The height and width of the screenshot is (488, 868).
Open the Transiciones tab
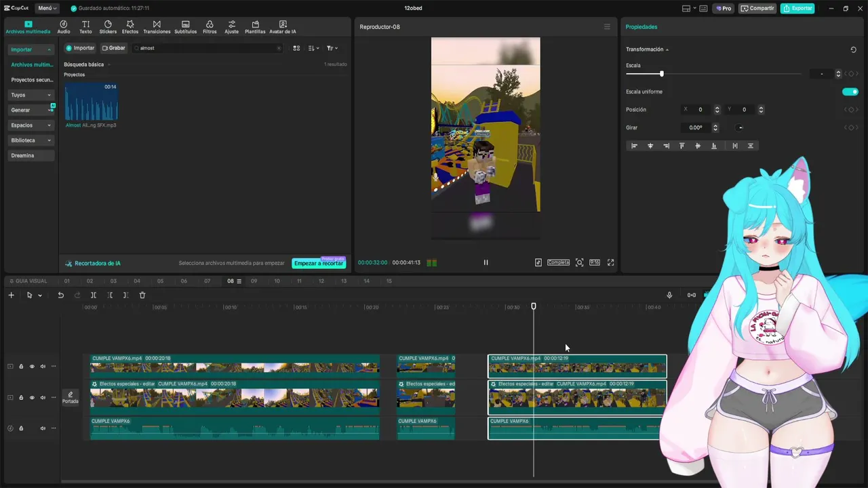(157, 27)
